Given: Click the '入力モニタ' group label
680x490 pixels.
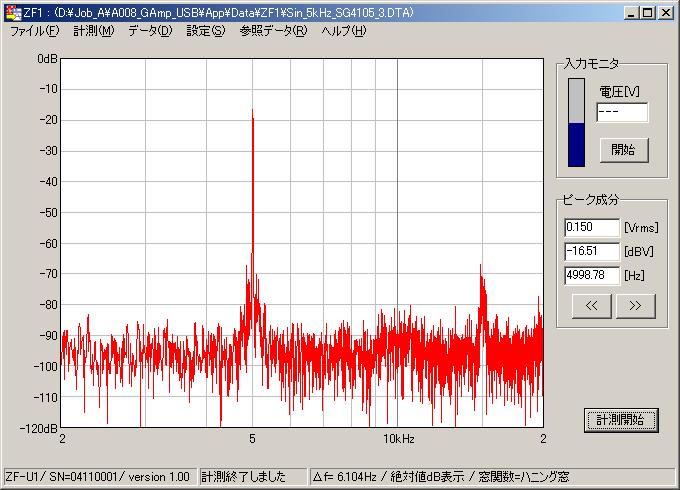Looking at the screenshot, I should (591, 64).
